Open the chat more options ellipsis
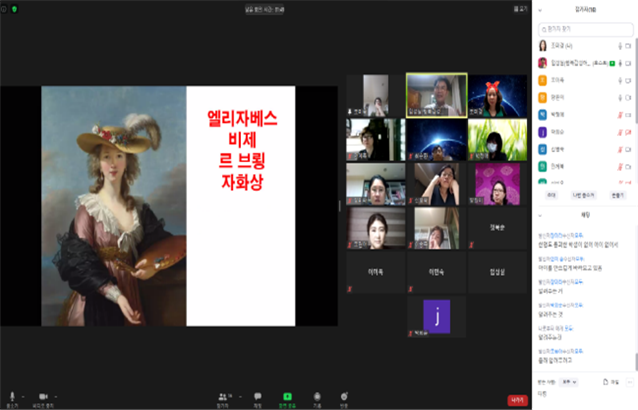638x410 pixels. pyautogui.click(x=630, y=382)
